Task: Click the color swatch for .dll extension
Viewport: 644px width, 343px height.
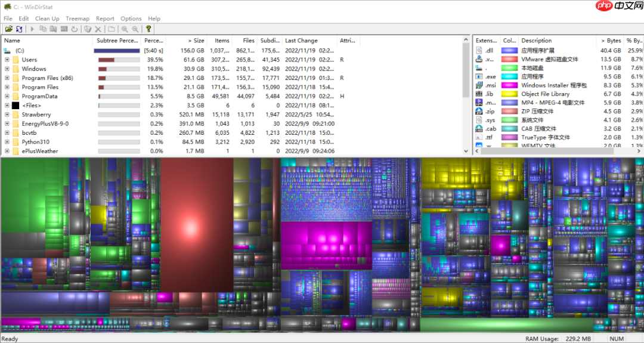Action: [x=509, y=51]
